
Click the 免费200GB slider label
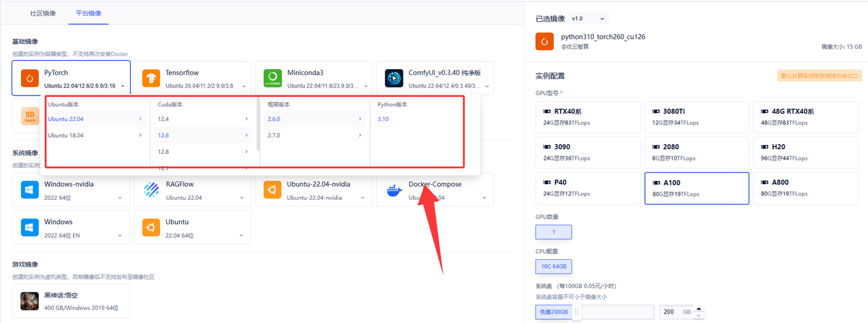point(553,312)
